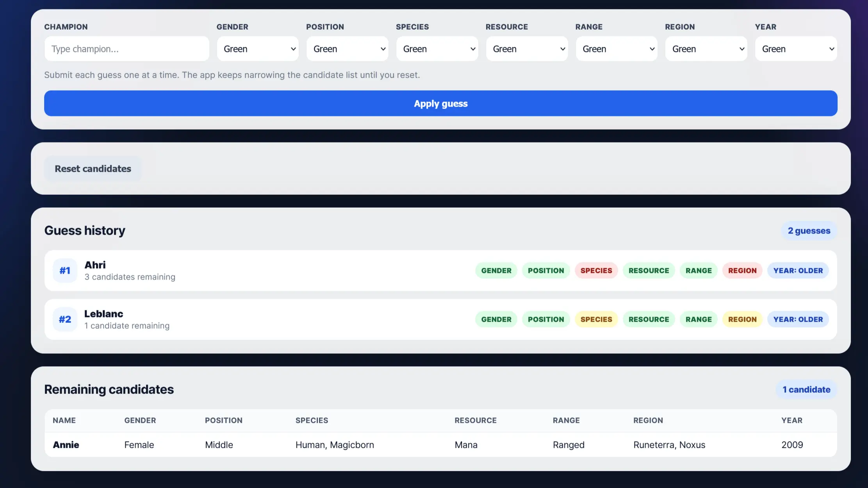Select the #2 badge beside Leblanc
The width and height of the screenshot is (868, 488).
[x=65, y=319]
